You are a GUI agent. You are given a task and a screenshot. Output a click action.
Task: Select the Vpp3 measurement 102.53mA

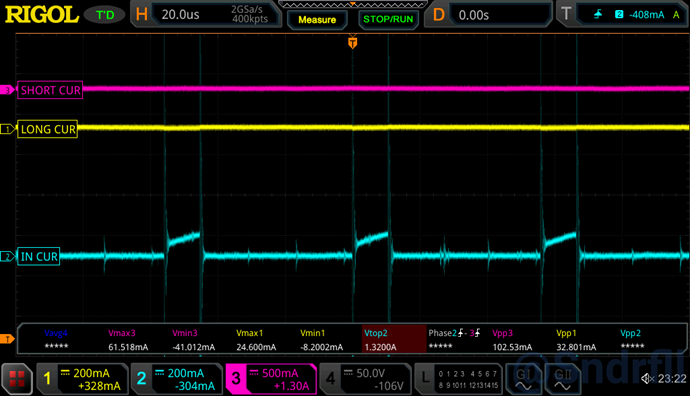coord(512,340)
